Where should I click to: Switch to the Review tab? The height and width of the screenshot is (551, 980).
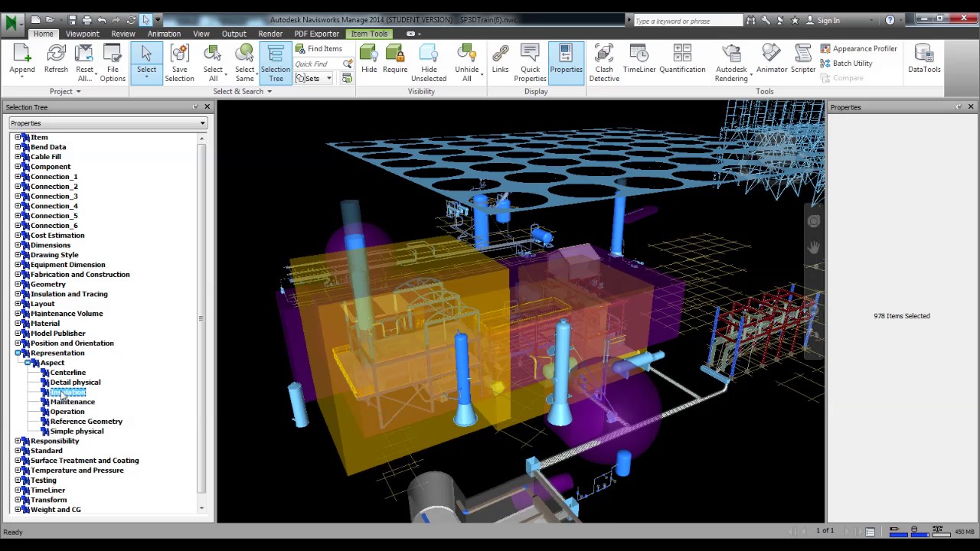point(122,34)
